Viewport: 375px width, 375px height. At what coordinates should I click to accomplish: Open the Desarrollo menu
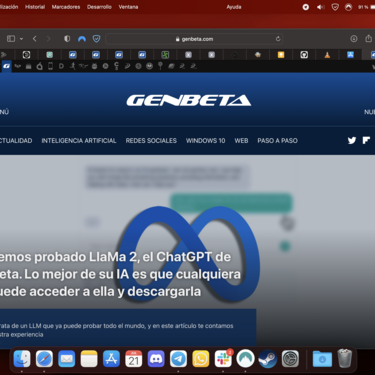pyautogui.click(x=99, y=7)
